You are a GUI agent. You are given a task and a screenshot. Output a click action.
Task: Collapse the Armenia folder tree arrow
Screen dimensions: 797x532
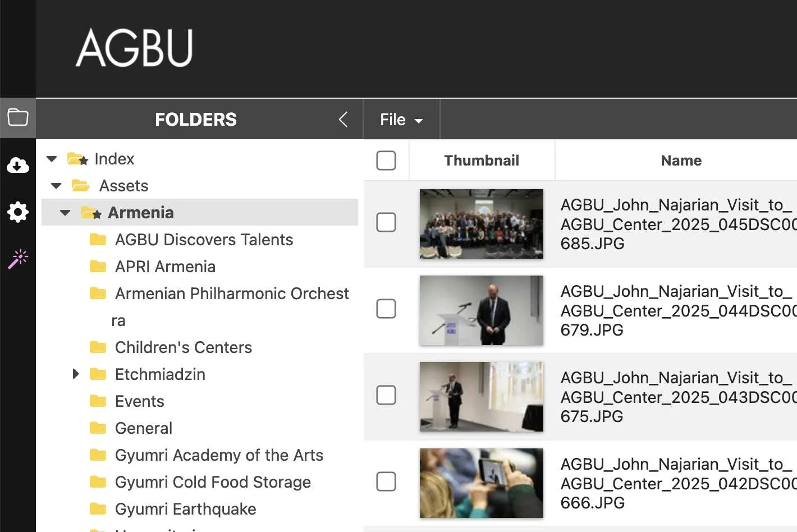click(65, 213)
